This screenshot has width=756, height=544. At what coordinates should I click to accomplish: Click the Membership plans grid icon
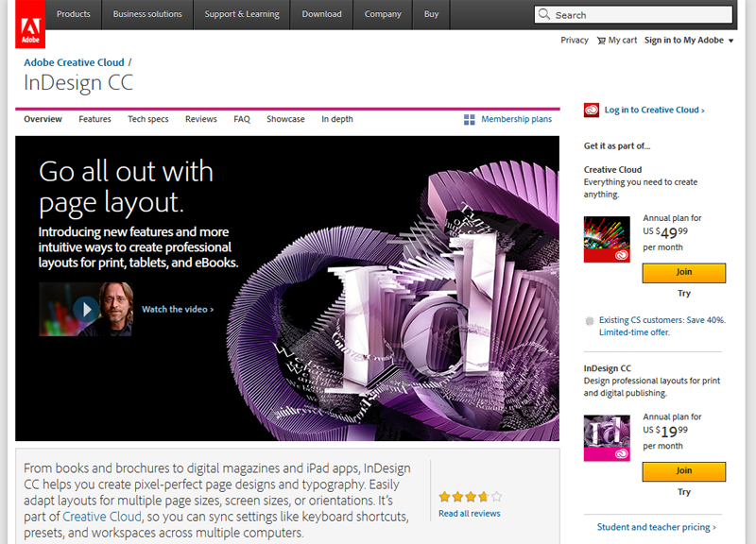470,120
